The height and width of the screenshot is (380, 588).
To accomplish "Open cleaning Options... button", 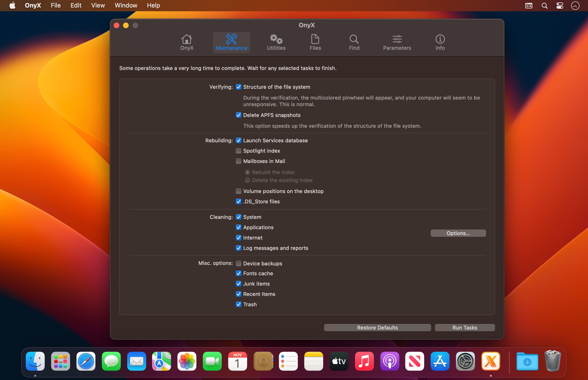I will [x=458, y=233].
